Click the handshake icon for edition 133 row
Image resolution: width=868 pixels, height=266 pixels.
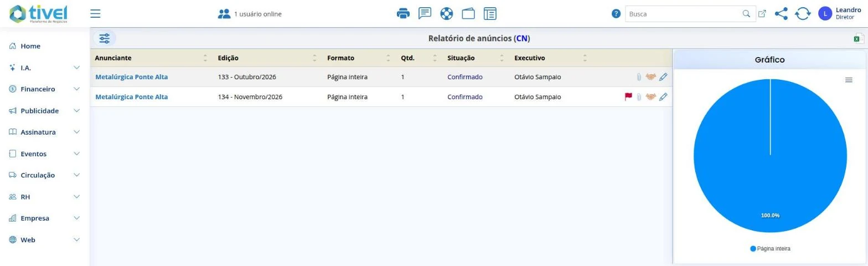[x=650, y=77]
